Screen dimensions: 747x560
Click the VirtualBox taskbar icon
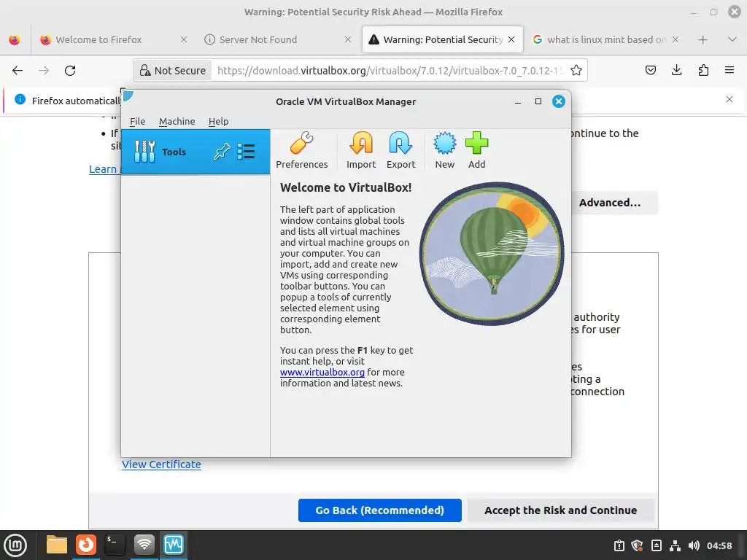[x=174, y=545]
